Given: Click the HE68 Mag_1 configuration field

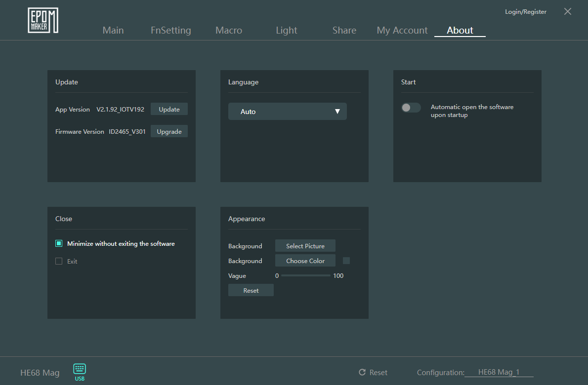Looking at the screenshot, I should 499,372.
